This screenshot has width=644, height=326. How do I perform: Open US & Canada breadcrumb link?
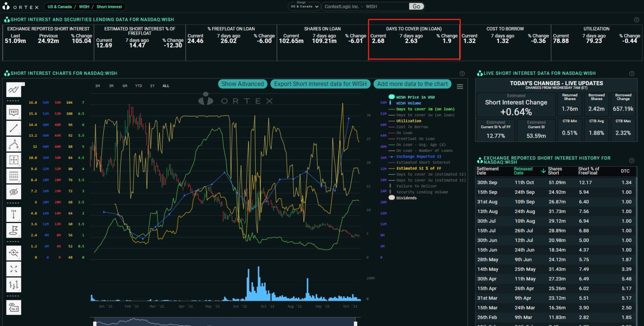point(60,7)
